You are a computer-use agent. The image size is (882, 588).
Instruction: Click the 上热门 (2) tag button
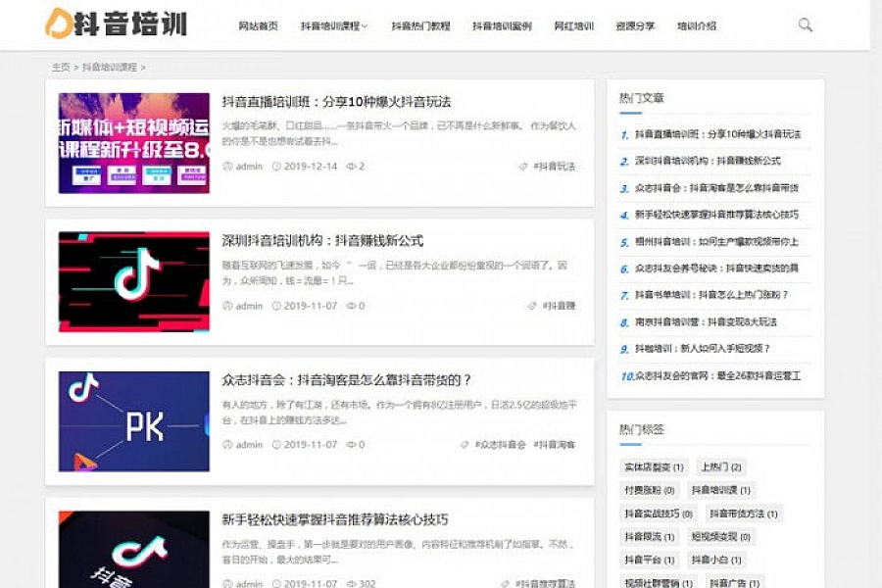pyautogui.click(x=721, y=467)
